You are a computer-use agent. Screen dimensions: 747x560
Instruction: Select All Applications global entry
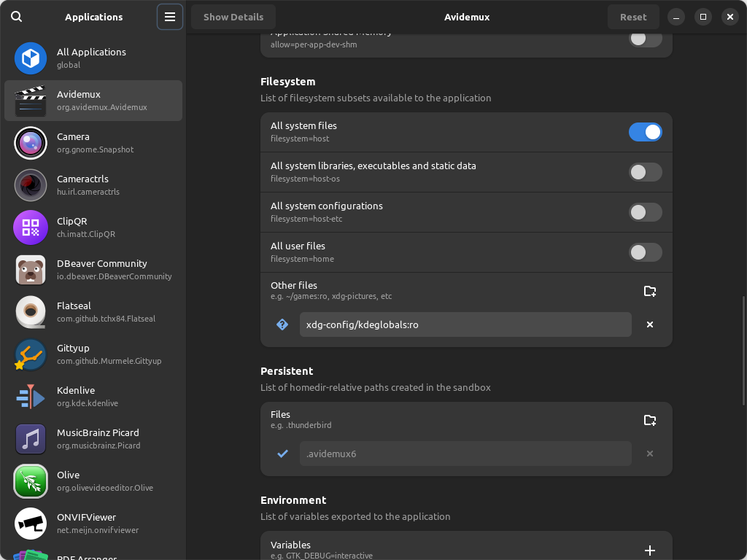tap(93, 58)
